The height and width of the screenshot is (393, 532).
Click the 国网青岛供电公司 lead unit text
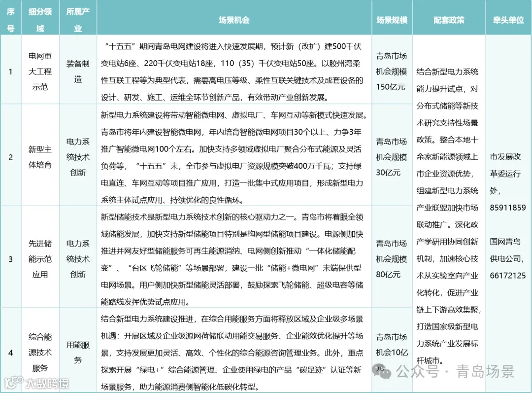tap(506, 250)
